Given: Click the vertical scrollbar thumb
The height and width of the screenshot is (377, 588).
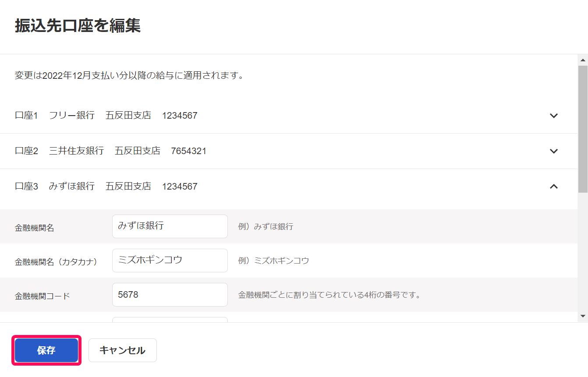Looking at the screenshot, I should point(583,129).
